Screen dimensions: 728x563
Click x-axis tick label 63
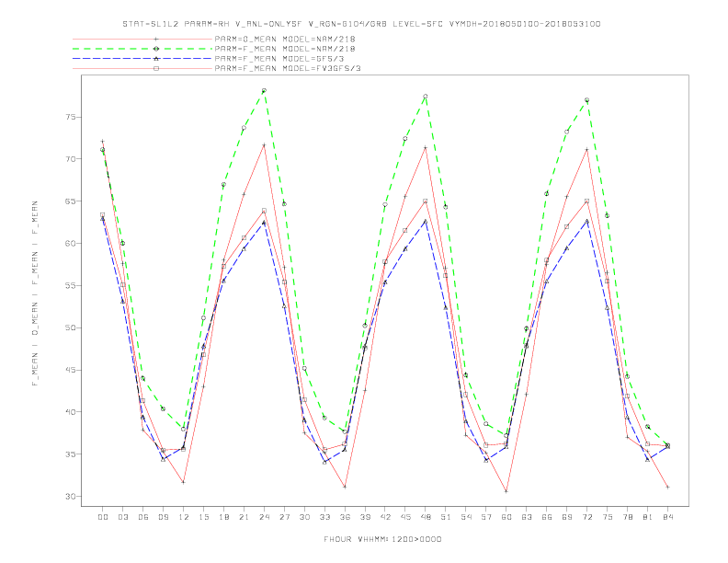click(527, 517)
